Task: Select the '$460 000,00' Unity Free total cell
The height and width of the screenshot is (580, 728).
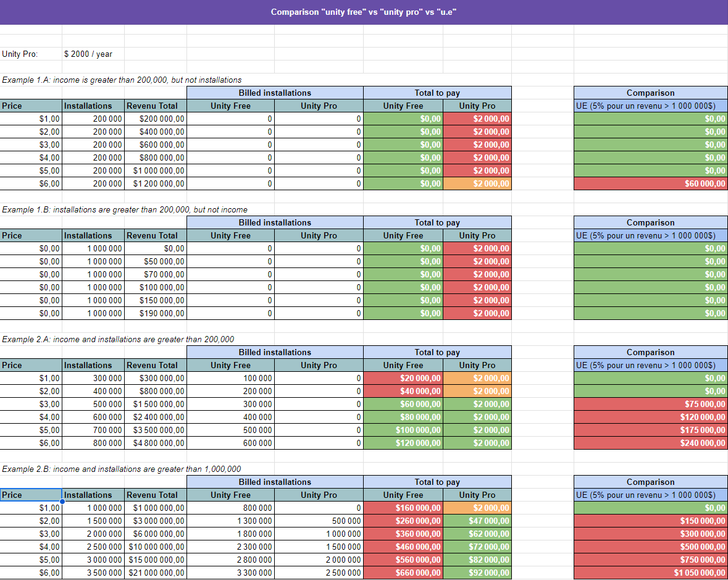Action: coord(403,547)
